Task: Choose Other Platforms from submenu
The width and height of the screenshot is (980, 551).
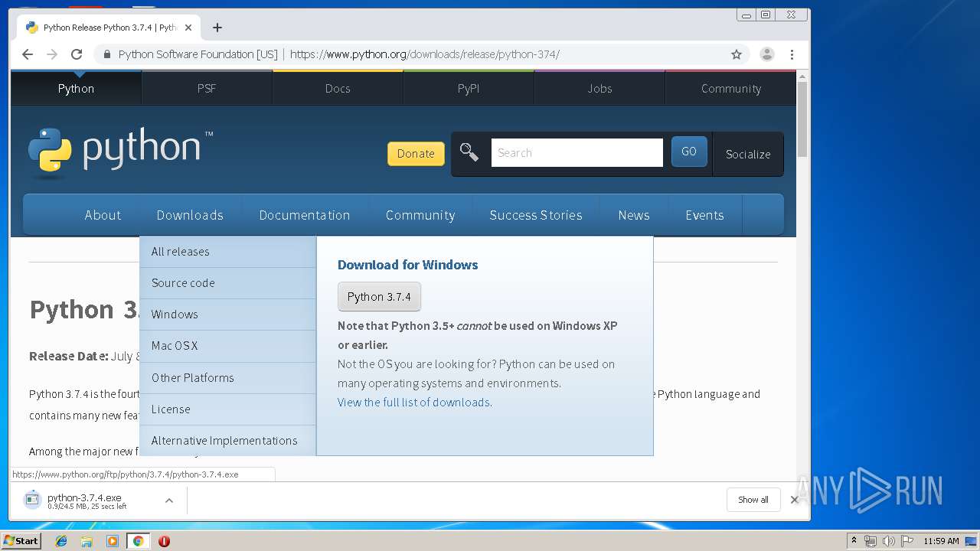Action: [227, 377]
